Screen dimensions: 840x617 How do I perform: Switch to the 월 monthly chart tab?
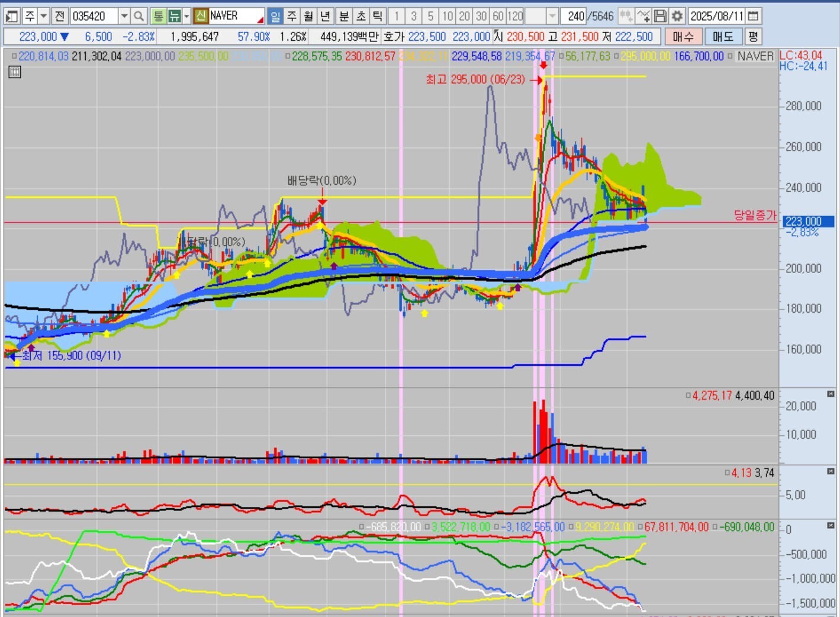(x=308, y=16)
